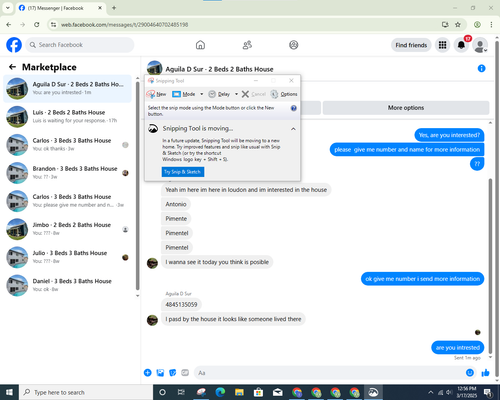The width and height of the screenshot is (500, 400).
Task: Click the conversation list scrollbar
Action: (137, 186)
